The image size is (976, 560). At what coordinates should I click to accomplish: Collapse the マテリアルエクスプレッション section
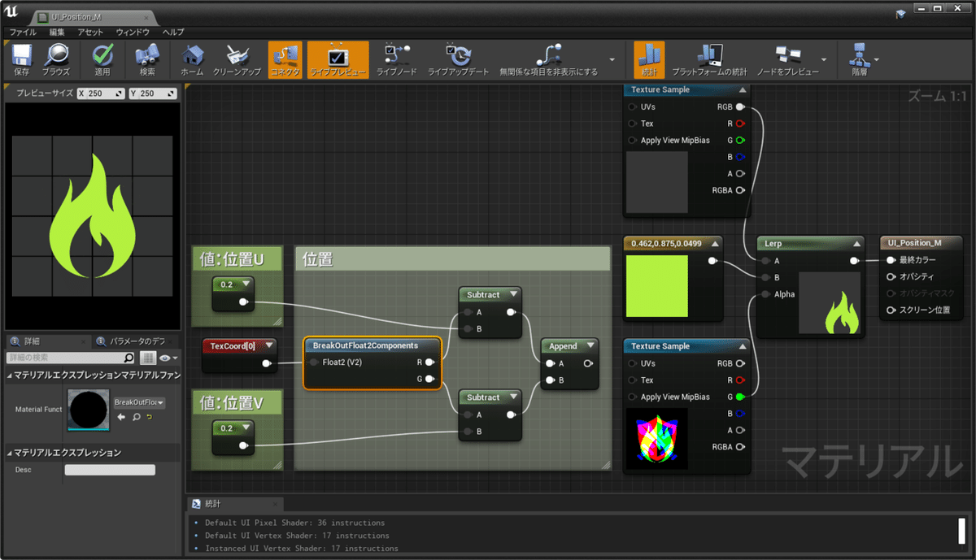[11, 453]
